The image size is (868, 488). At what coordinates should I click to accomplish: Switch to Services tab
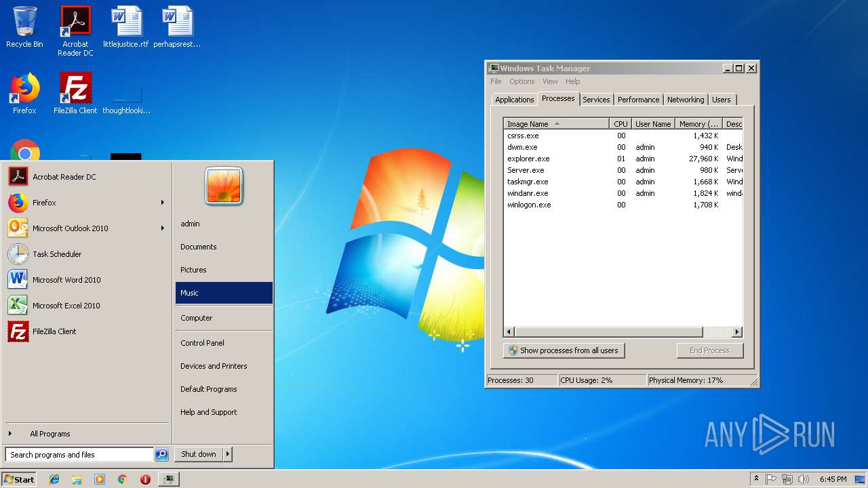click(596, 100)
